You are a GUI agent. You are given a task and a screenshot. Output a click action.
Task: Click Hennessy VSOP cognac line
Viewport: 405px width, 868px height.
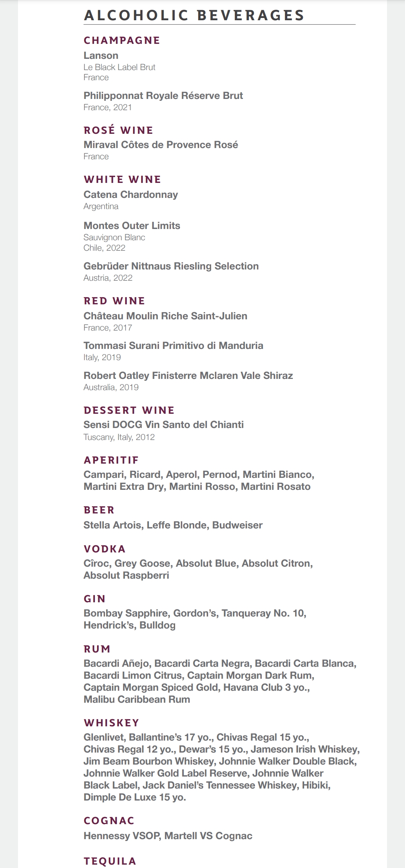[x=168, y=836]
